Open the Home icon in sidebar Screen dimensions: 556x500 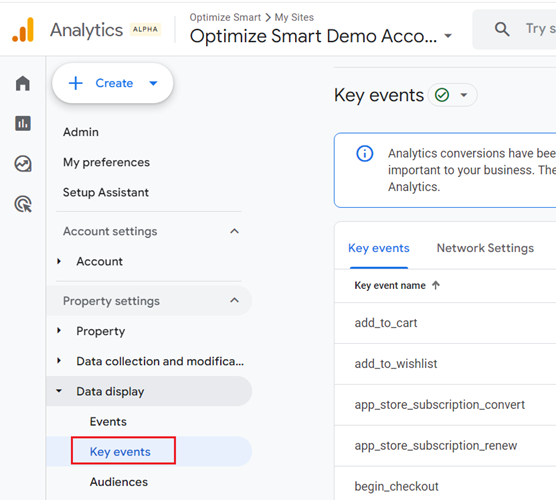point(23,83)
